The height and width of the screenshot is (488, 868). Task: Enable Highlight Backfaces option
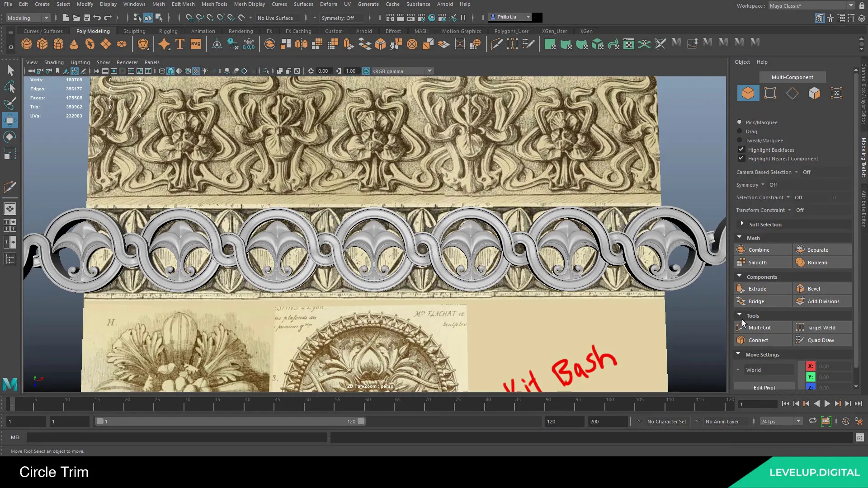point(741,149)
